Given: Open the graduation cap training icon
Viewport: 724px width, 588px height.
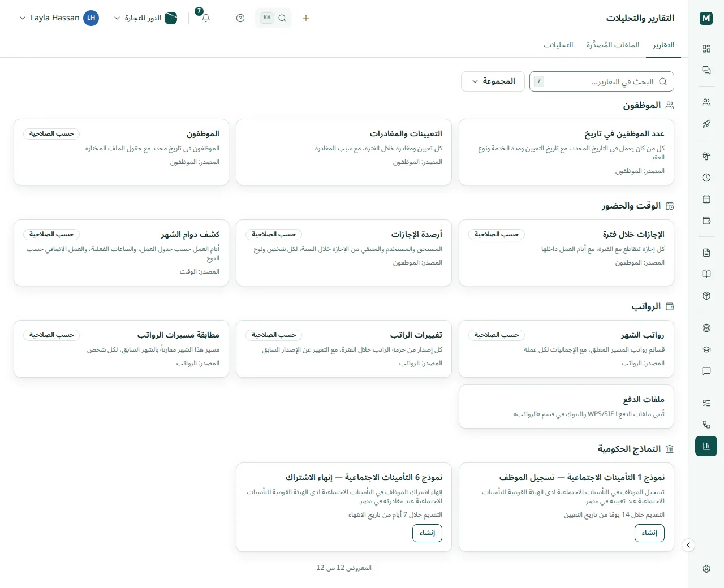Looking at the screenshot, I should point(706,349).
